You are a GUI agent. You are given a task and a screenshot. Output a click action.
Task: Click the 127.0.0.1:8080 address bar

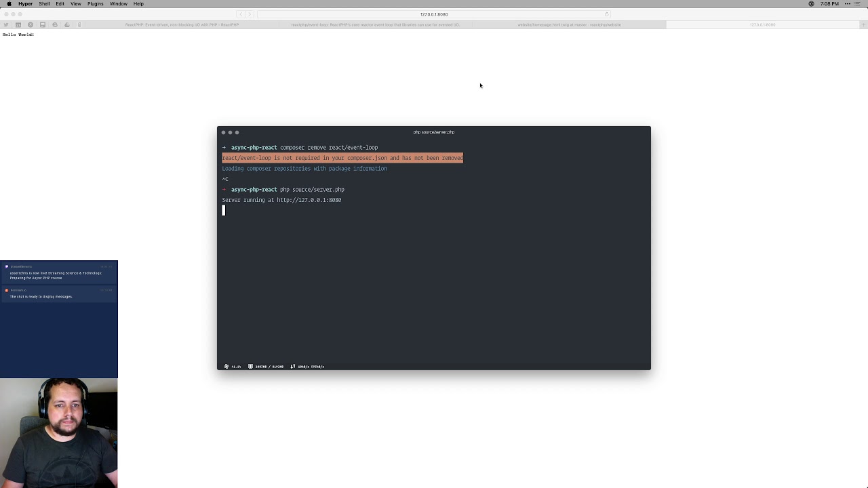point(433,14)
